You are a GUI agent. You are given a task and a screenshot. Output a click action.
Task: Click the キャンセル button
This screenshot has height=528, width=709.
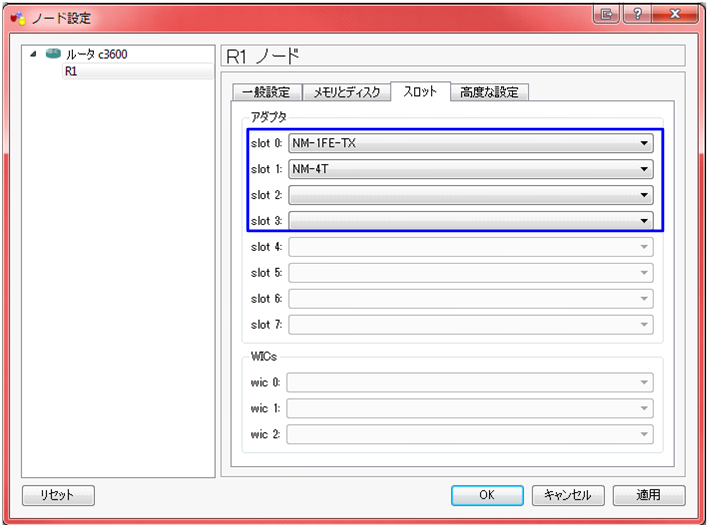click(x=567, y=495)
